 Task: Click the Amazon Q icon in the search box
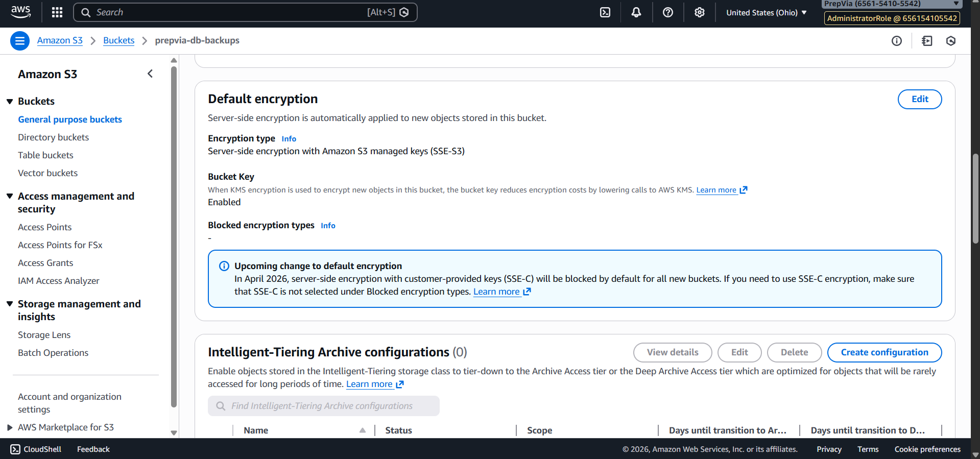404,12
